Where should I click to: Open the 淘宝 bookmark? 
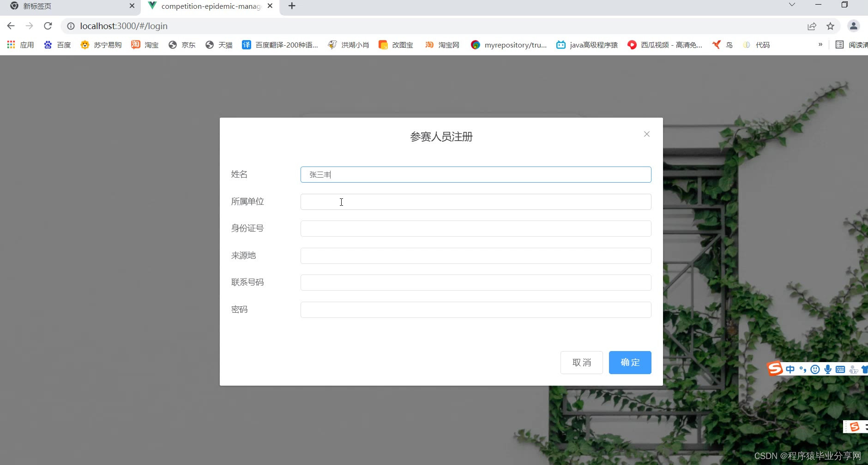145,45
